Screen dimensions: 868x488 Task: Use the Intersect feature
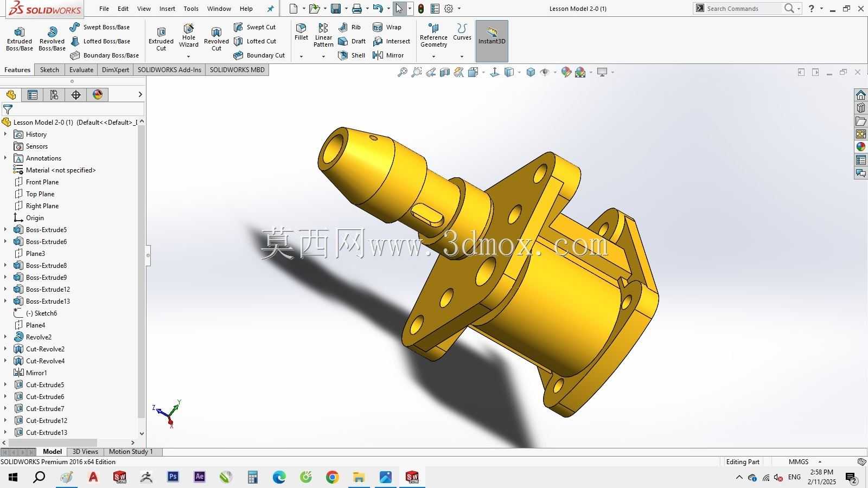point(392,41)
